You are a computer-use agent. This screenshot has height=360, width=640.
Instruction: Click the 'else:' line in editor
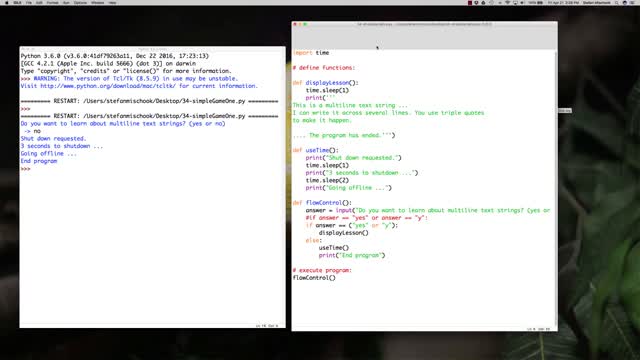coord(313,240)
